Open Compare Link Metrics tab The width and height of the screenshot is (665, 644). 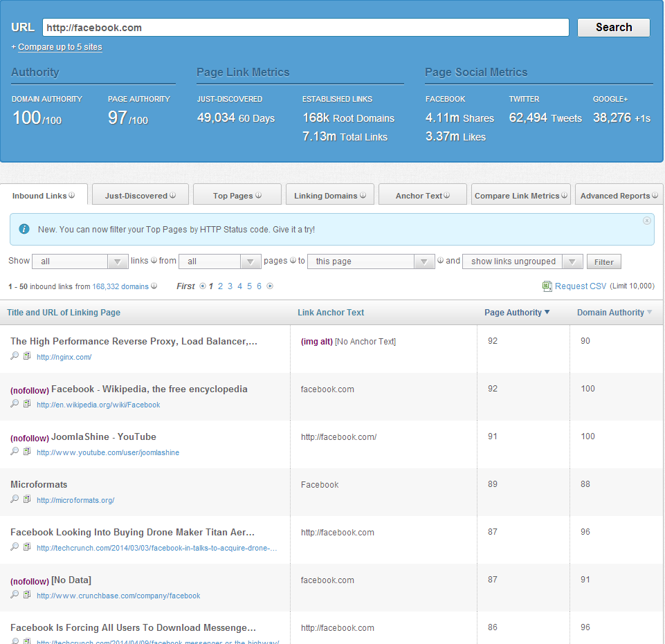click(x=521, y=195)
